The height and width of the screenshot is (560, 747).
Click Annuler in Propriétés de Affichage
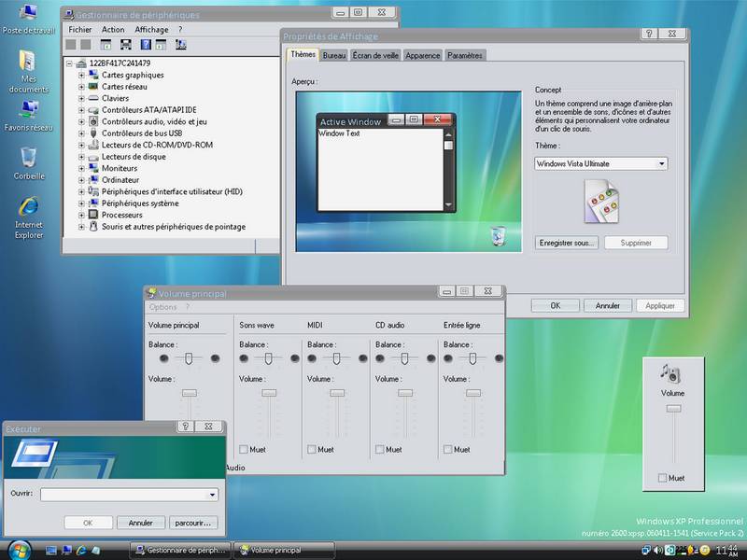608,306
